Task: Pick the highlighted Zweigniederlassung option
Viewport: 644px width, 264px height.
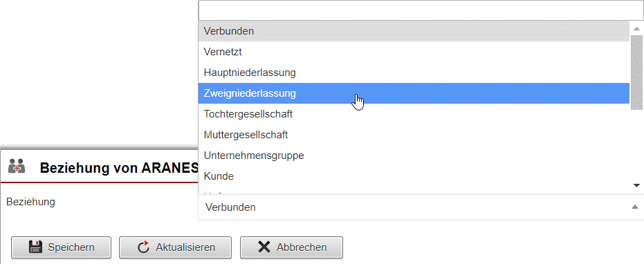Action: click(414, 93)
